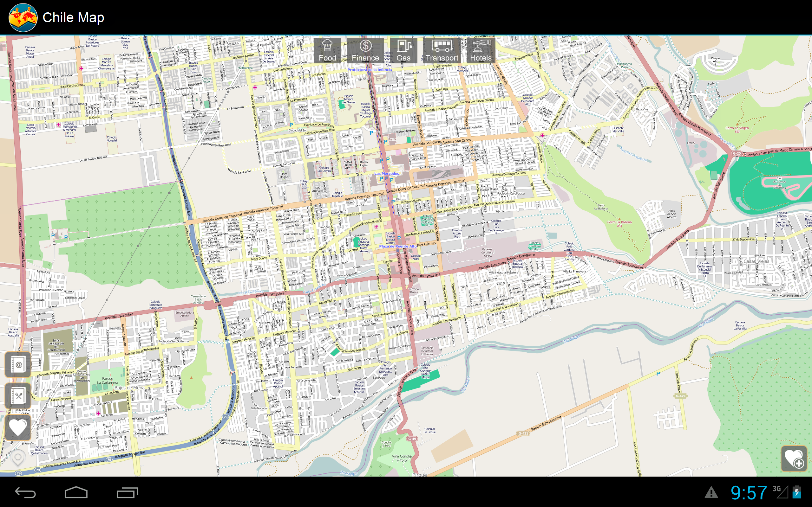812x507 pixels.
Task: Open the Finance category filter
Action: (365, 51)
